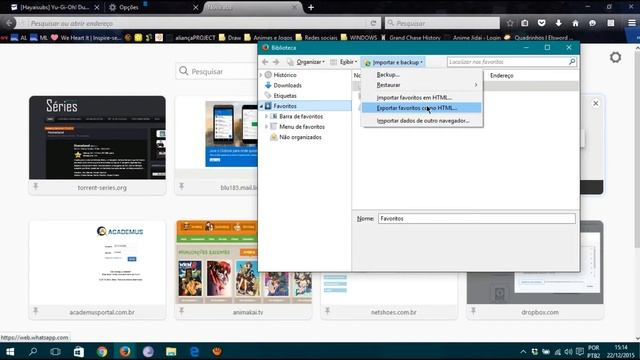
Task: Open a new tab with plus button
Action: pyautogui.click(x=311, y=7)
